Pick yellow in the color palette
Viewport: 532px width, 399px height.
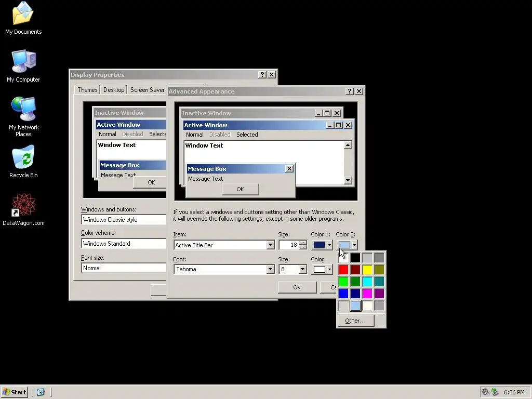tap(367, 270)
